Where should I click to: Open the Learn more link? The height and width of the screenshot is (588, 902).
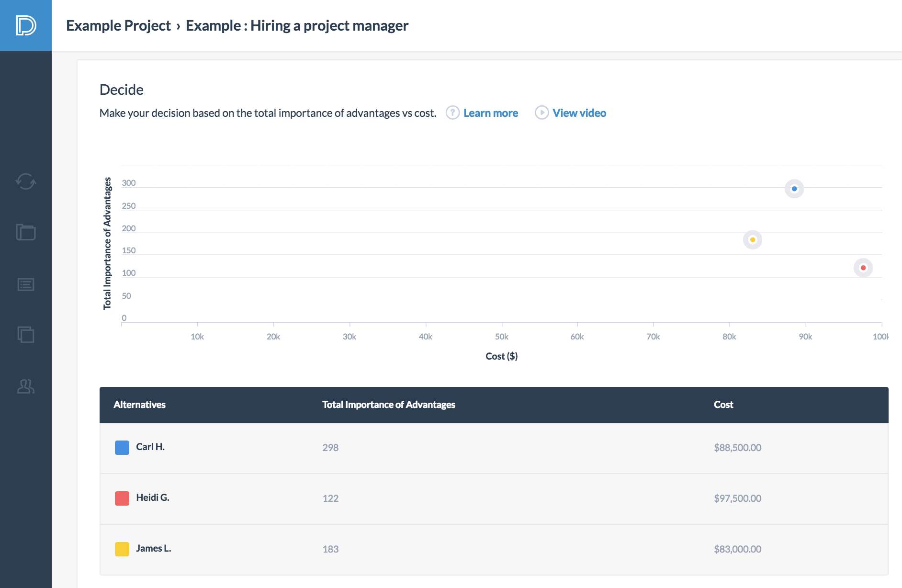click(x=491, y=113)
